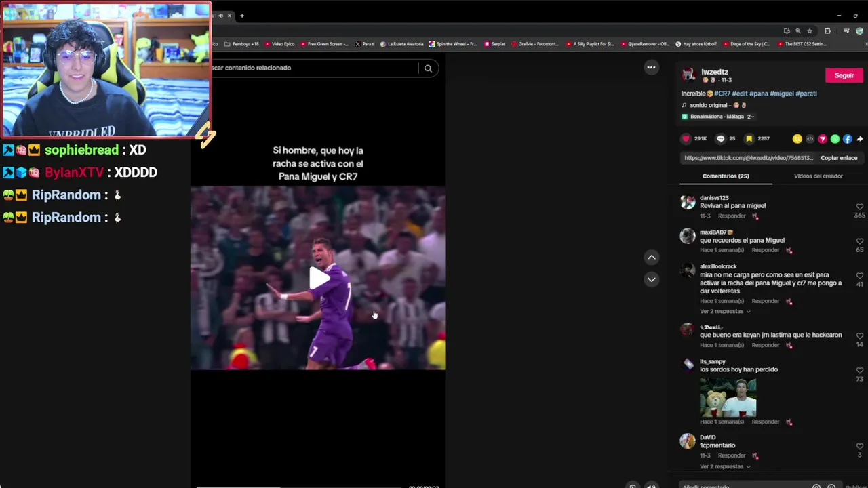The height and width of the screenshot is (488, 868).
Task: Reply to alexillolcrack's comment
Action: 766,301
